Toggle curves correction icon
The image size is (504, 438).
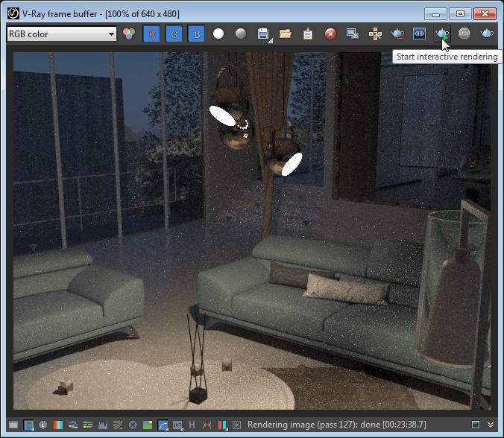click(x=118, y=425)
